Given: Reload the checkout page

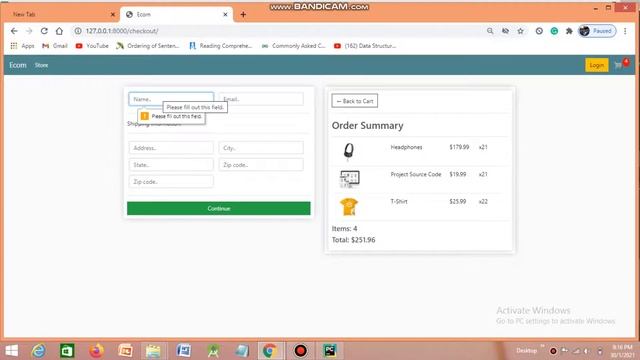Looking at the screenshot, I should 44,31.
